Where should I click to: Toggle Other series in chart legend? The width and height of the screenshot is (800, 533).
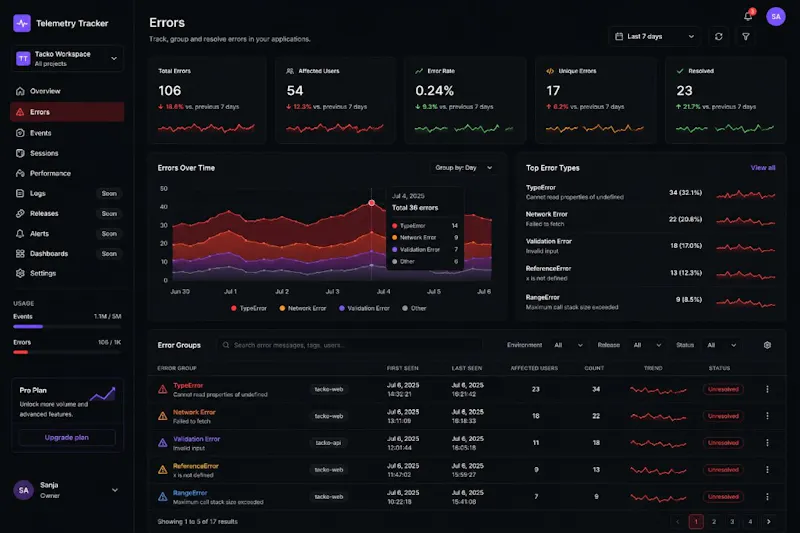pyautogui.click(x=414, y=309)
